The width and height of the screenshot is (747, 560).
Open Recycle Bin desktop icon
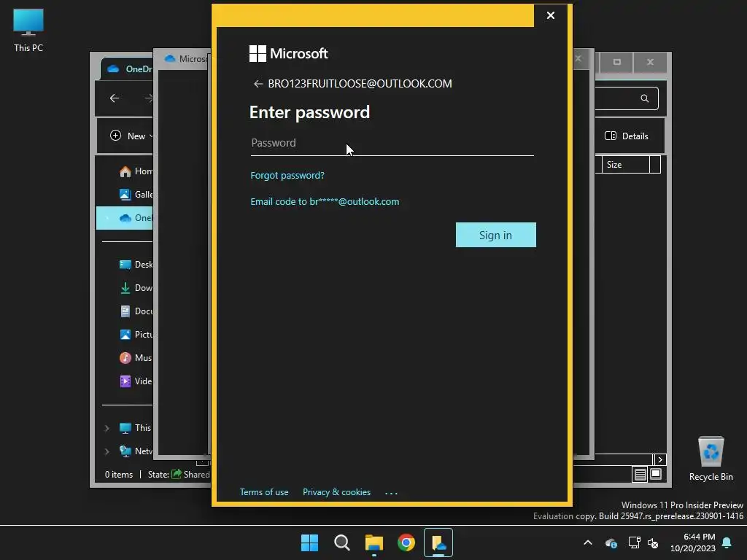tap(711, 459)
